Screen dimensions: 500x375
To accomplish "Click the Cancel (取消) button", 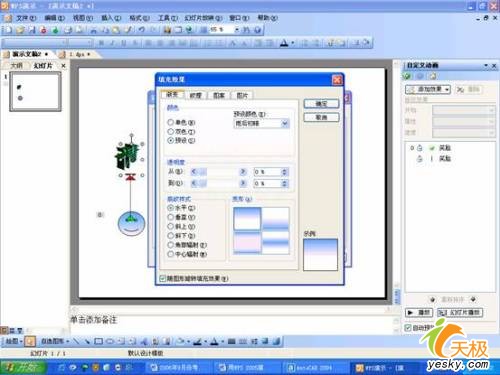I will click(x=321, y=117).
